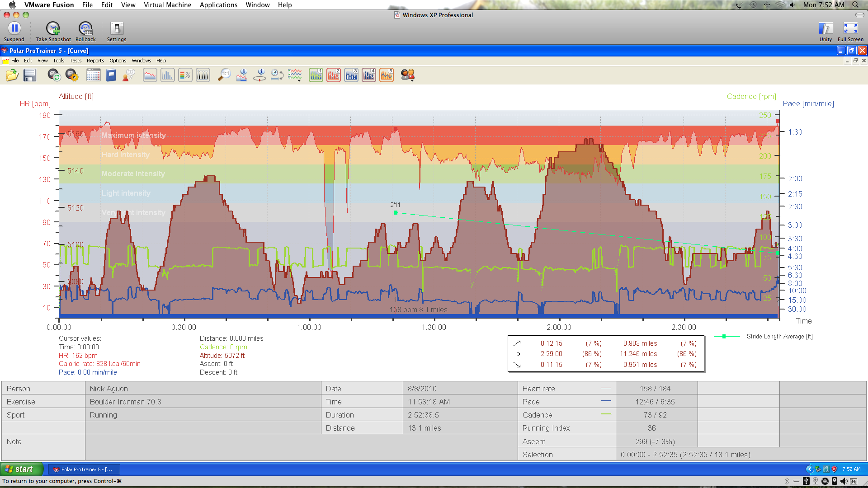Click the Windows start button

21,469
